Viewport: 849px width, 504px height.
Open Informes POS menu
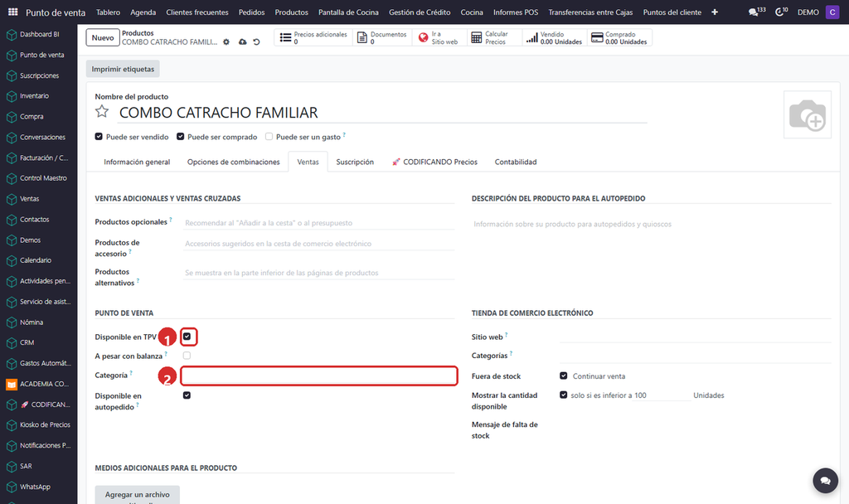tap(516, 12)
